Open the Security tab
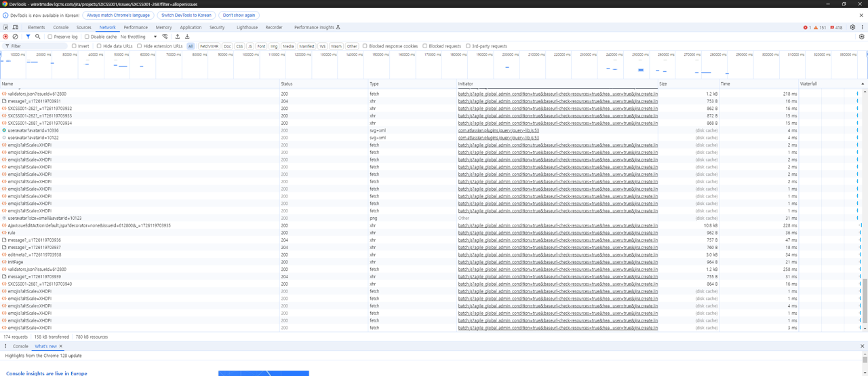The image size is (868, 376). point(217,28)
